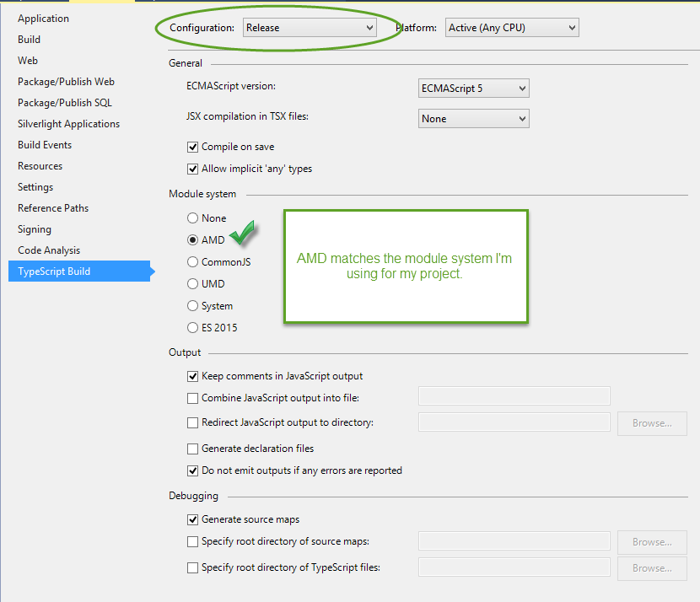This screenshot has width=700, height=602.
Task: Click Browse next to TypeScript files root
Action: point(652,568)
